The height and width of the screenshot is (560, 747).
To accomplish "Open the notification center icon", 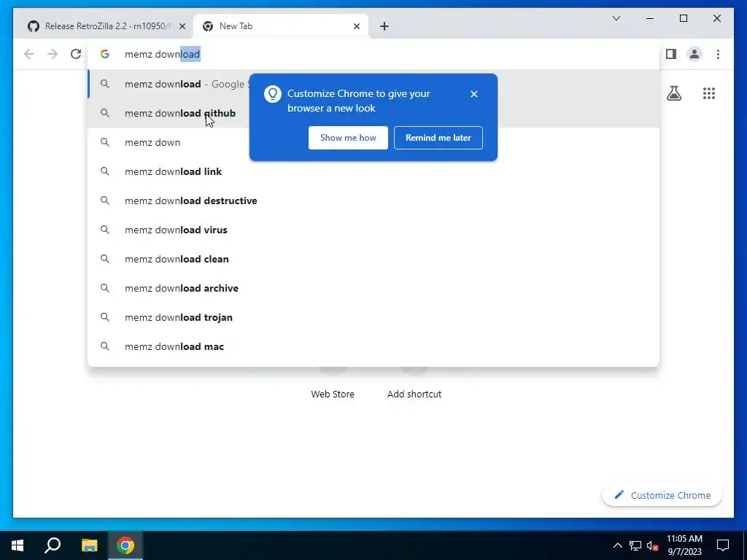I will pos(723,545).
